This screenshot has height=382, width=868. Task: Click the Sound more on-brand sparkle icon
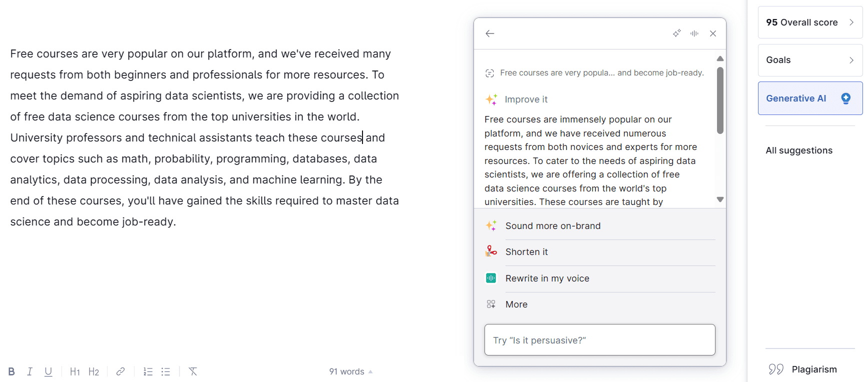tap(491, 225)
